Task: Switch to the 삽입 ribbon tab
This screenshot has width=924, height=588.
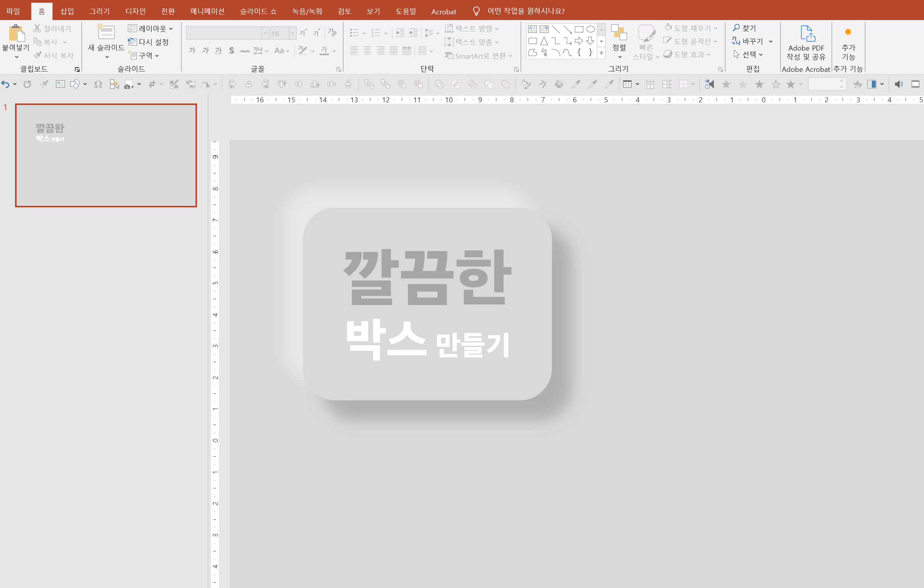Action: (67, 11)
